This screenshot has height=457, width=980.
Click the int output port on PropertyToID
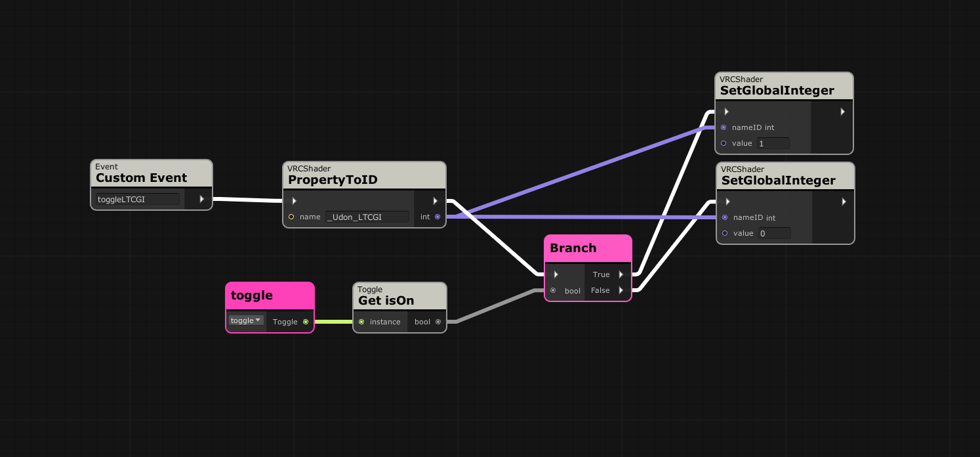pos(438,217)
